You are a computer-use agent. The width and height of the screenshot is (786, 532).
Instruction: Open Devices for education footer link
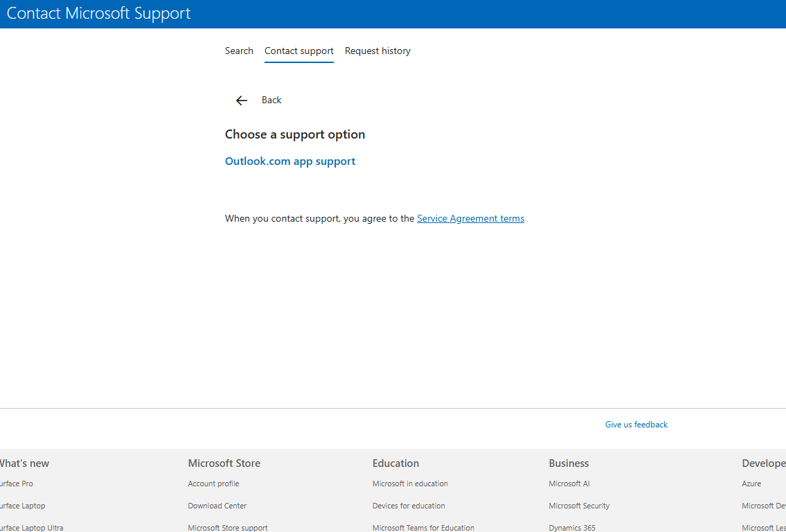pos(409,506)
